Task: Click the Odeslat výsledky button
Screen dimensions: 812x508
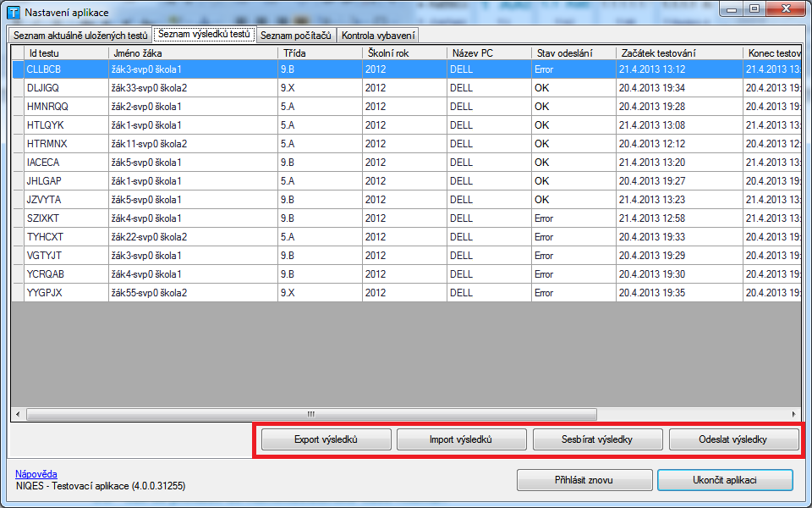Action: pos(733,439)
